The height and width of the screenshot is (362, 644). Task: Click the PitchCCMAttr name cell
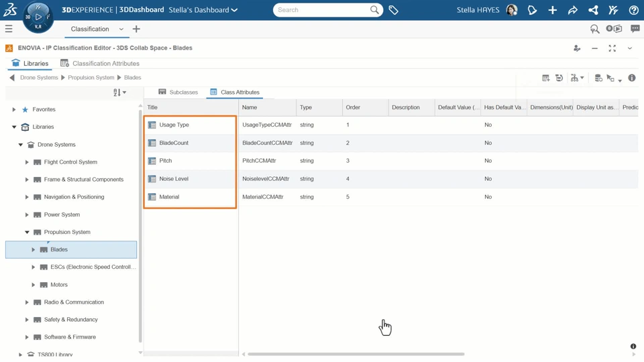pos(259,161)
